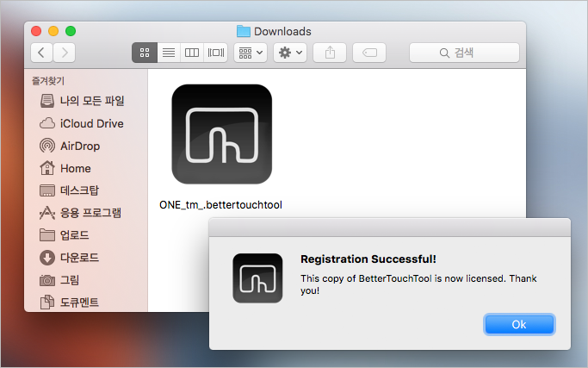
Task: Open the 업로드 folder in sidebar
Action: pos(86,235)
